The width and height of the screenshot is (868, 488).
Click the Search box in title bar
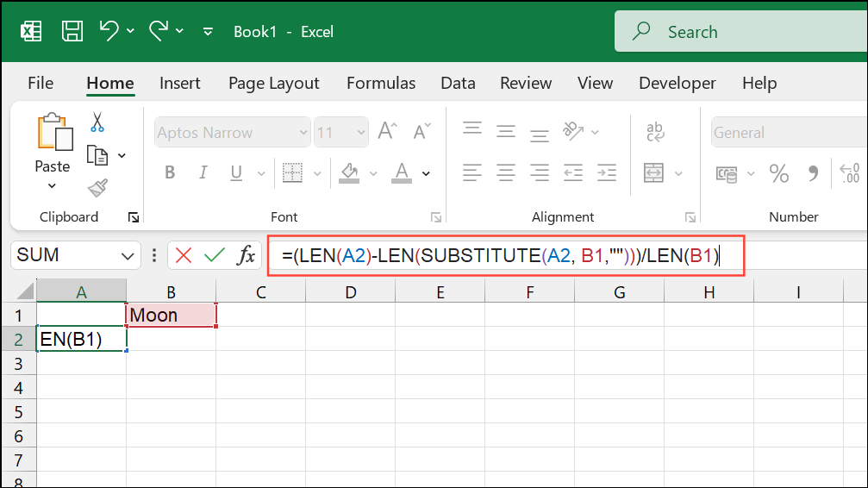[x=741, y=32]
